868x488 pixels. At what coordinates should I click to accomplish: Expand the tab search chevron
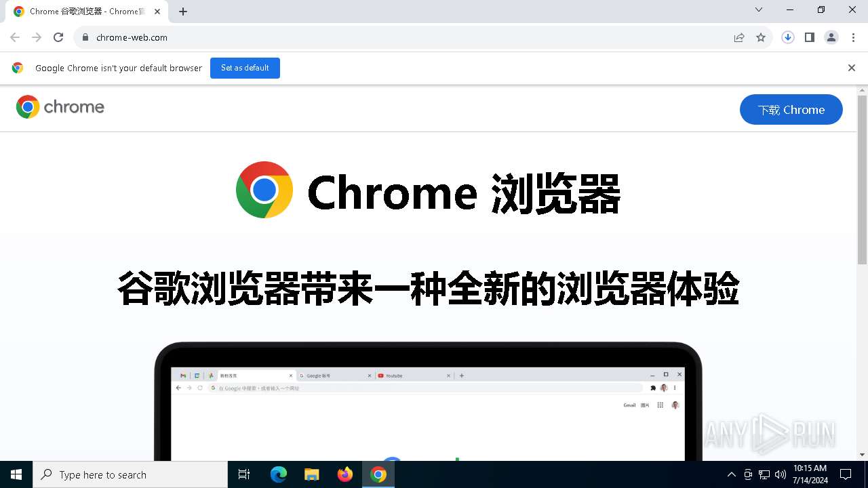(759, 9)
